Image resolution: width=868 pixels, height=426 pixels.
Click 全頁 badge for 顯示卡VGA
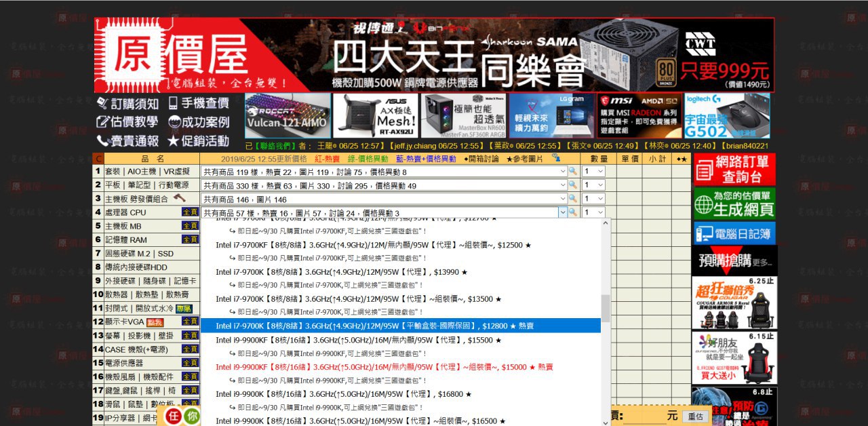tap(191, 322)
